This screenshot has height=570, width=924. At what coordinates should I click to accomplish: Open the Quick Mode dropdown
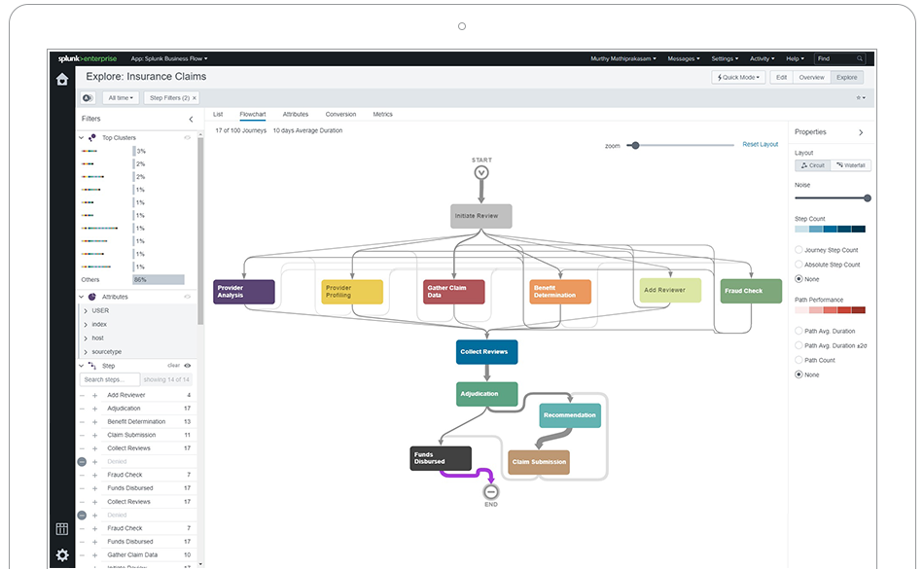pos(738,77)
